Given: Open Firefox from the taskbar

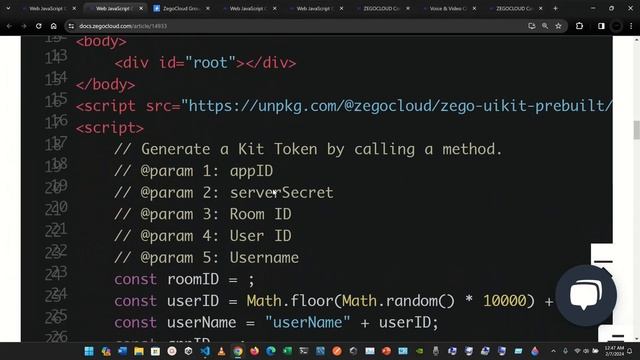Looking at the screenshot, I should [255, 351].
